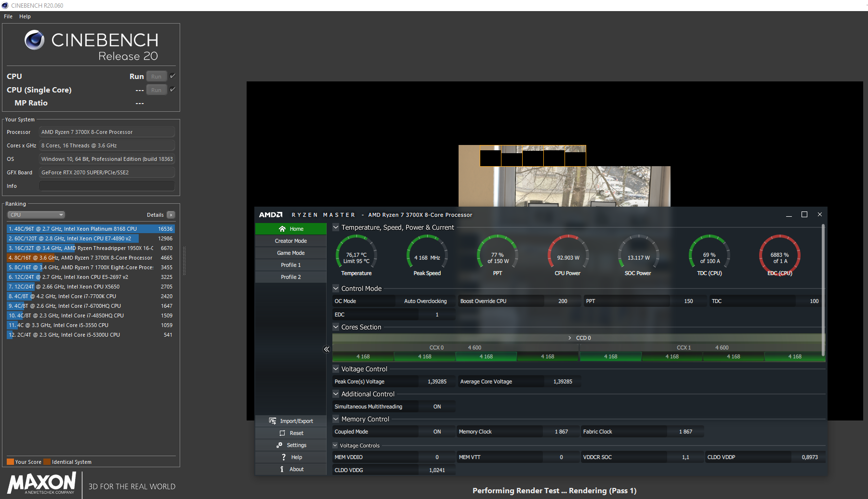
Task: Expand the CCD 0 core group
Action: (x=570, y=338)
